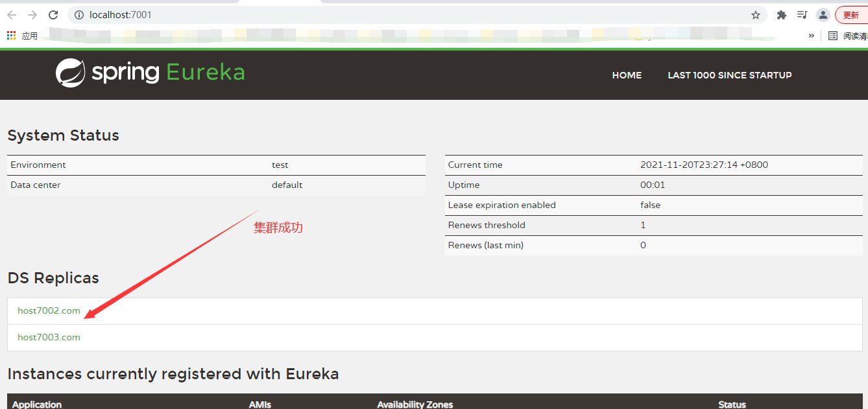Click the Availability Zones column header
This screenshot has height=409, width=868.
(415, 404)
